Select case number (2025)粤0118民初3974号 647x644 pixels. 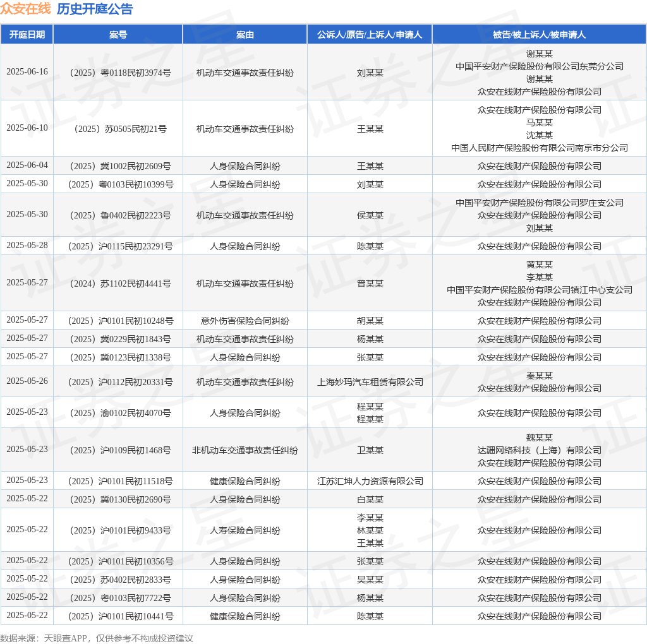(x=121, y=73)
